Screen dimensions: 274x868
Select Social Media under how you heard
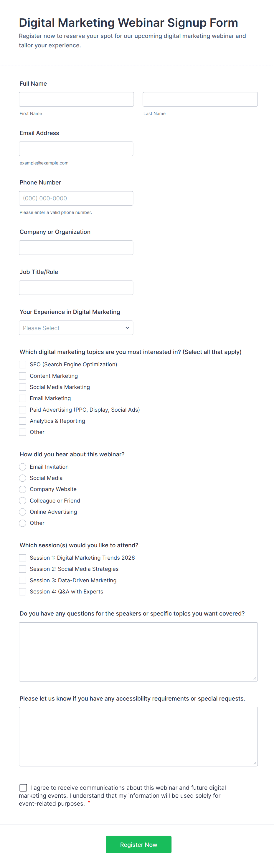pos(22,478)
